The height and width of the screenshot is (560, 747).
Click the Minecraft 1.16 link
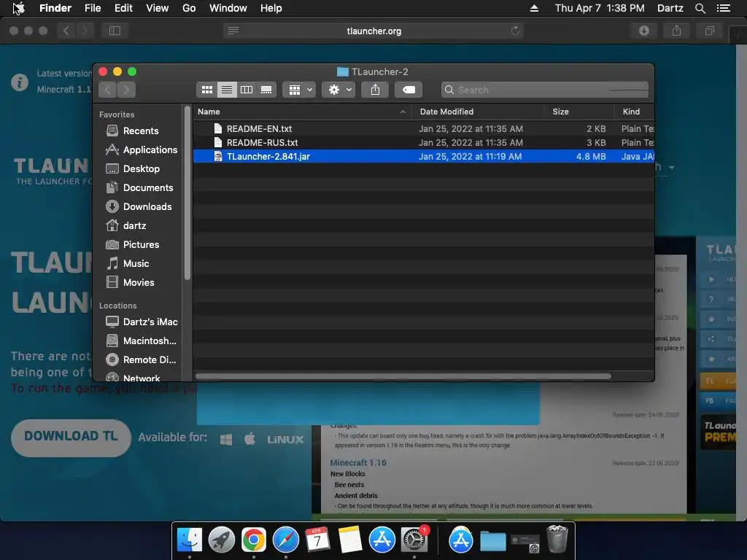(358, 462)
